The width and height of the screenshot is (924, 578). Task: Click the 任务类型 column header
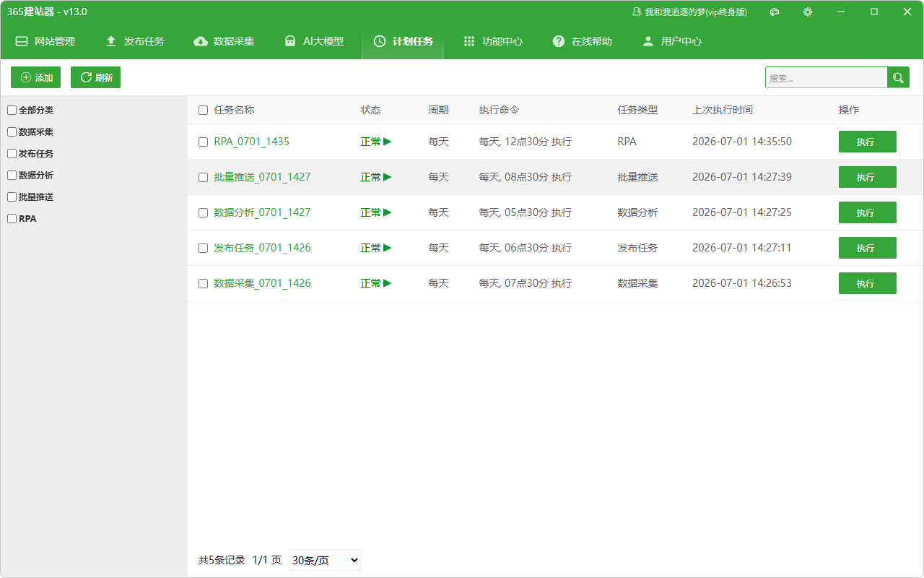[637, 110]
